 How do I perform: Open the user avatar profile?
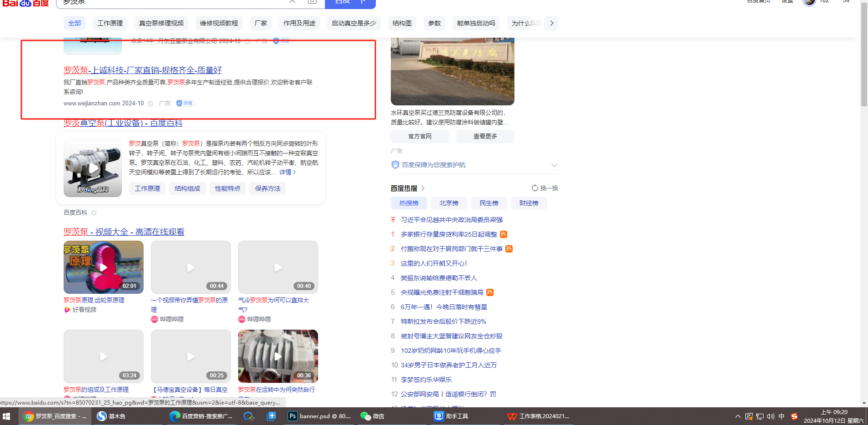[809, 2]
